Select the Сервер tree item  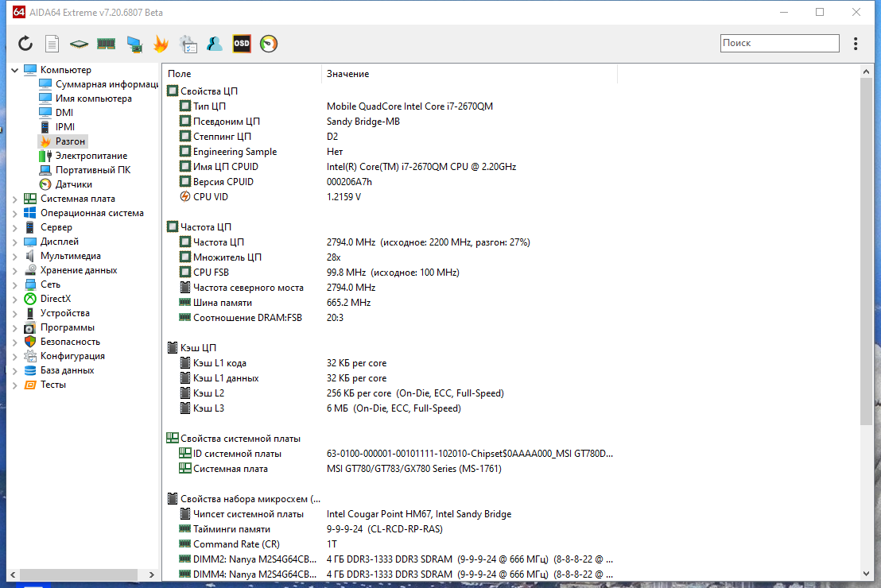pyautogui.click(x=56, y=227)
